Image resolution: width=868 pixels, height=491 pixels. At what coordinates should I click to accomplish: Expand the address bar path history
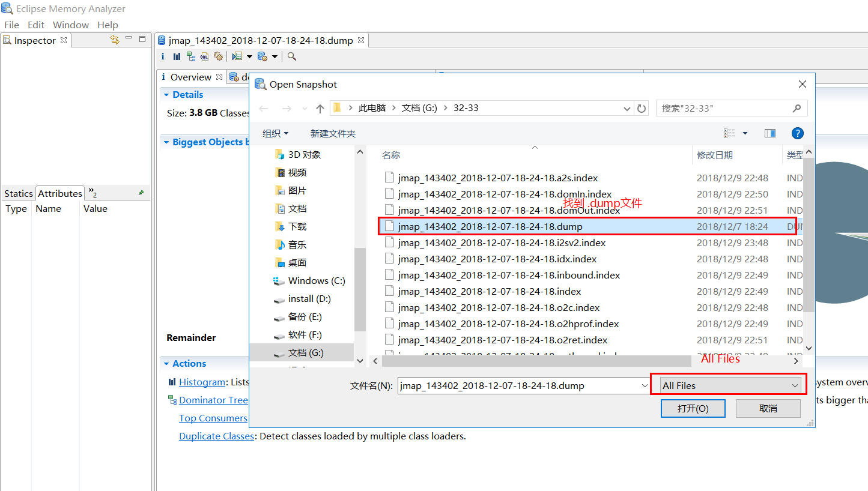pyautogui.click(x=628, y=109)
